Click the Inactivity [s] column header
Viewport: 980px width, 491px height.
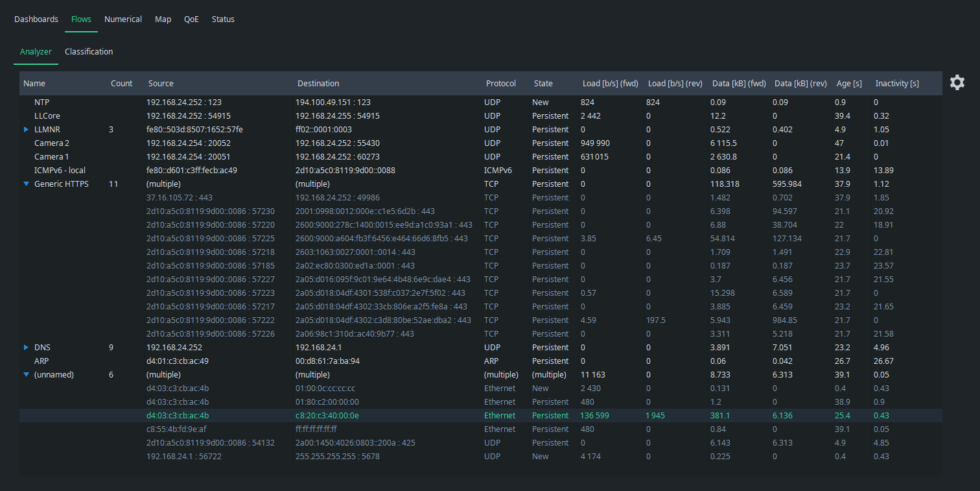896,84
